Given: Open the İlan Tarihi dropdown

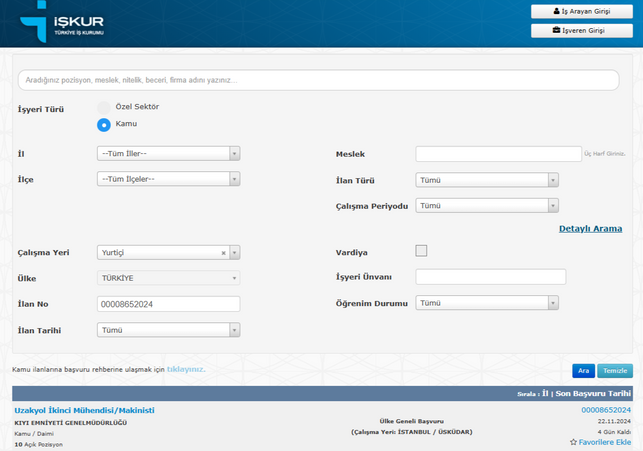Looking at the screenshot, I should (x=168, y=330).
